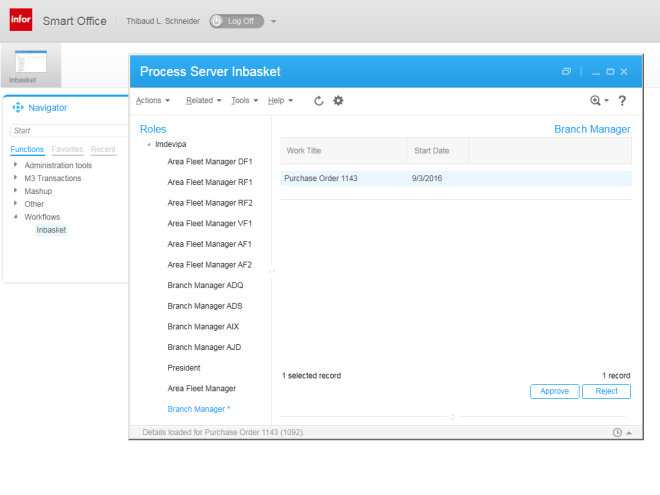The image size is (660, 495).
Task: Click the Approve button
Action: 554,391
